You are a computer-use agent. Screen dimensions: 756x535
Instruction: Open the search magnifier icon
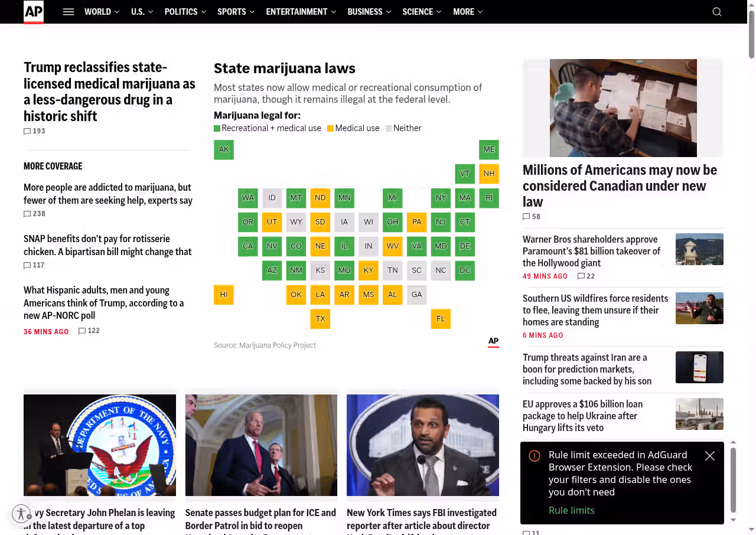pos(716,12)
